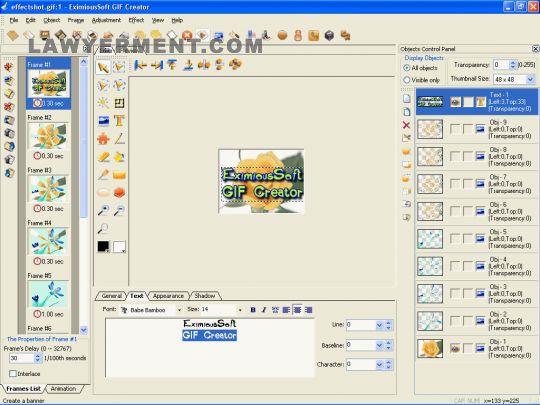The height and width of the screenshot is (405, 540).
Task: Click the black foreground color swatch
Action: (103, 246)
